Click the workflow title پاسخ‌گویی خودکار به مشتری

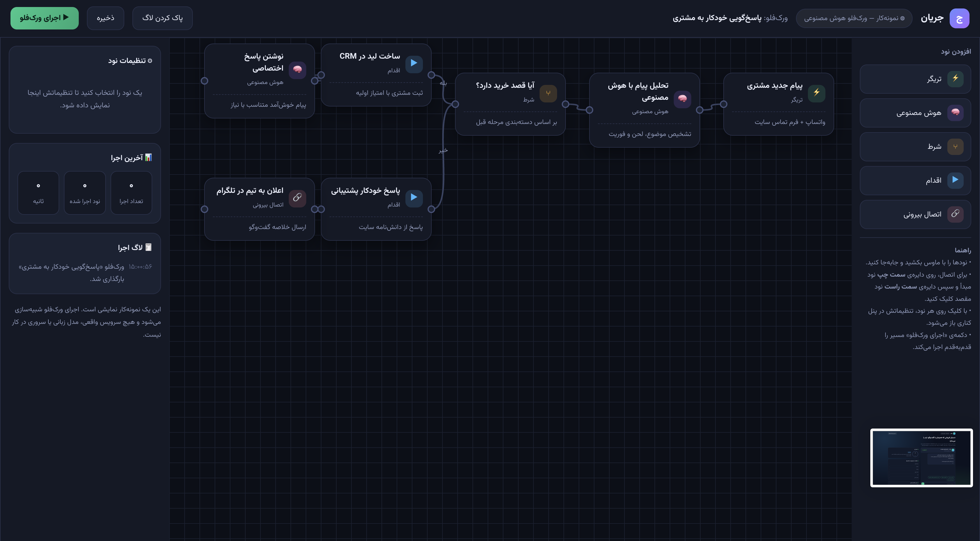[x=717, y=18]
